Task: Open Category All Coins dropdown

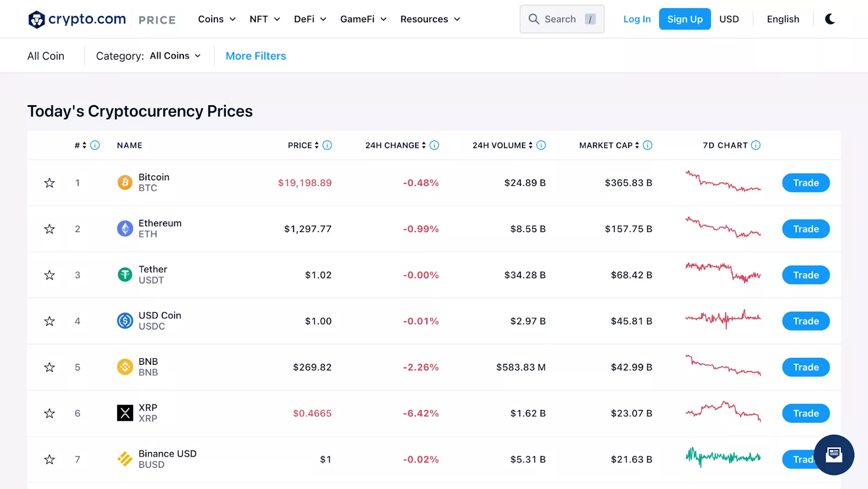Action: pos(175,56)
